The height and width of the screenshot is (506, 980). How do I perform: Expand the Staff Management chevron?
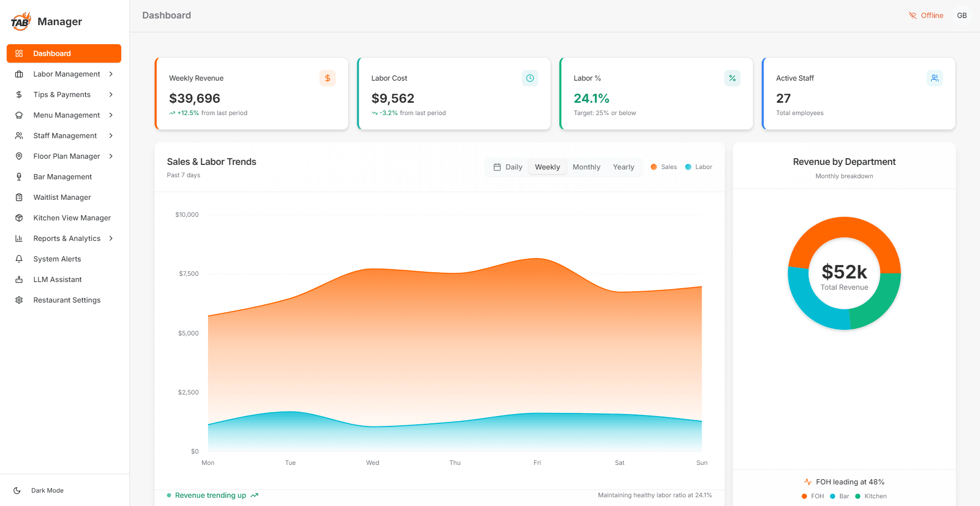click(111, 136)
